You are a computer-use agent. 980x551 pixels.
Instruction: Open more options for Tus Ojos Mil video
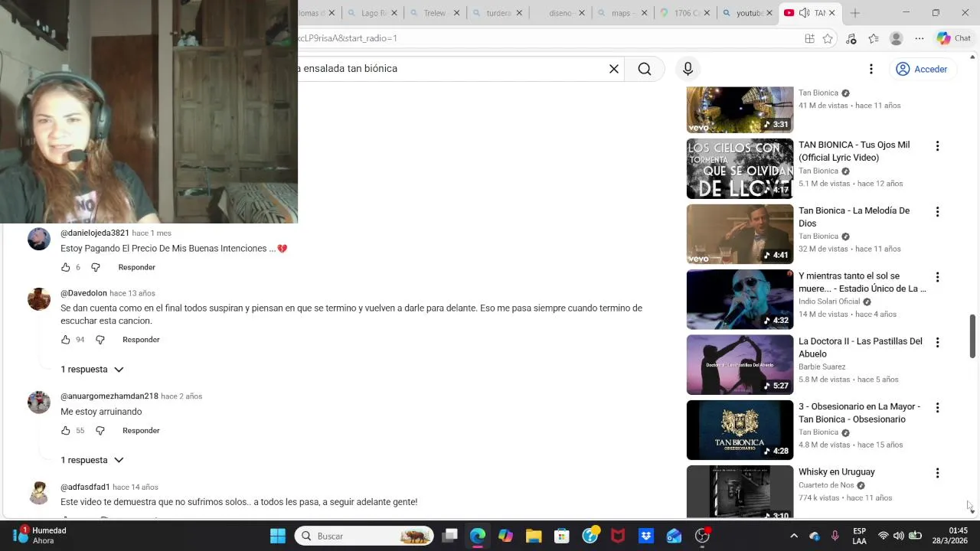(x=937, y=146)
